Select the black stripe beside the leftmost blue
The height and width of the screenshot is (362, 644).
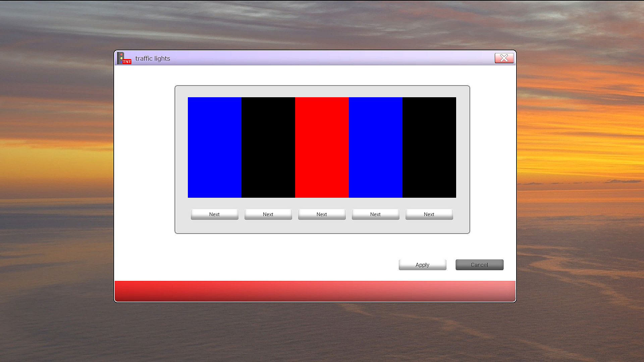pyautogui.click(x=268, y=147)
